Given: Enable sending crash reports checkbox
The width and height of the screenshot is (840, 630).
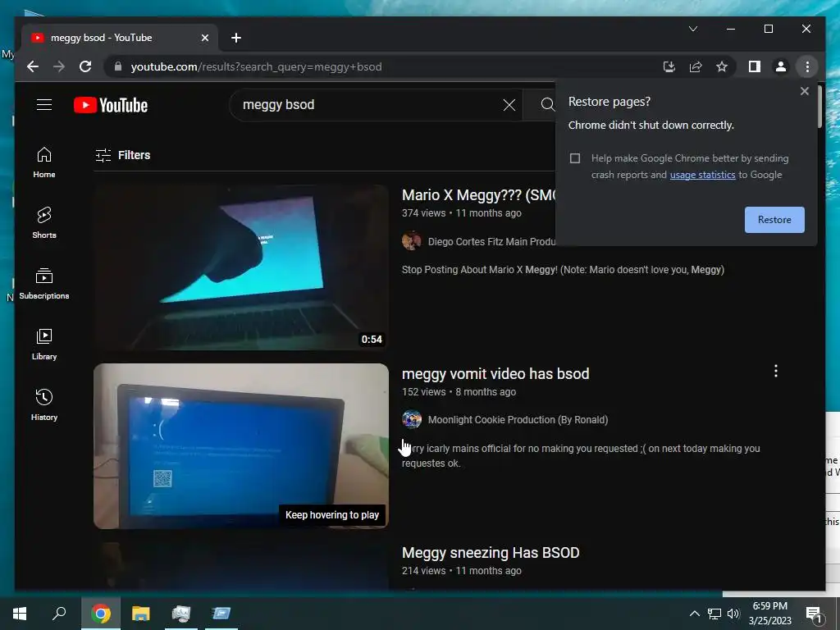Looking at the screenshot, I should 575,158.
